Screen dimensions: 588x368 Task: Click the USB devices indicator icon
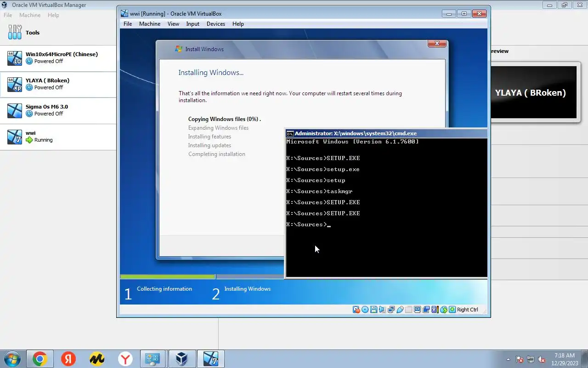point(400,310)
